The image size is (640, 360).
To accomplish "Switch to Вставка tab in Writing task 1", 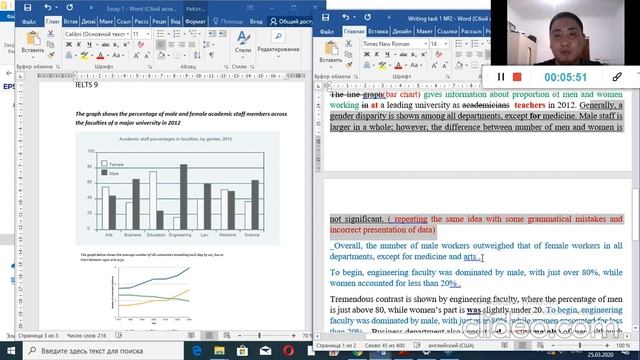I will (x=378, y=31).
